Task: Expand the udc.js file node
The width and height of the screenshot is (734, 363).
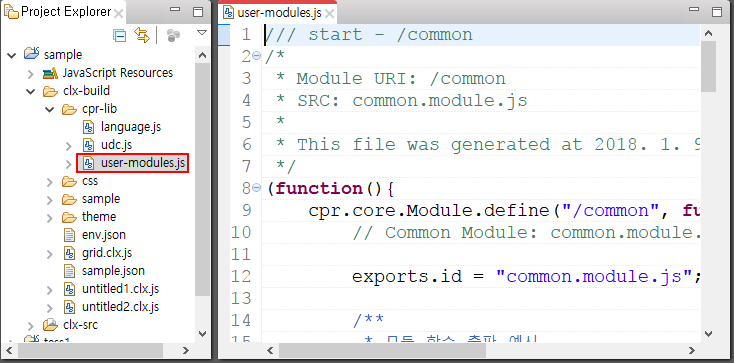Action: coord(69,145)
